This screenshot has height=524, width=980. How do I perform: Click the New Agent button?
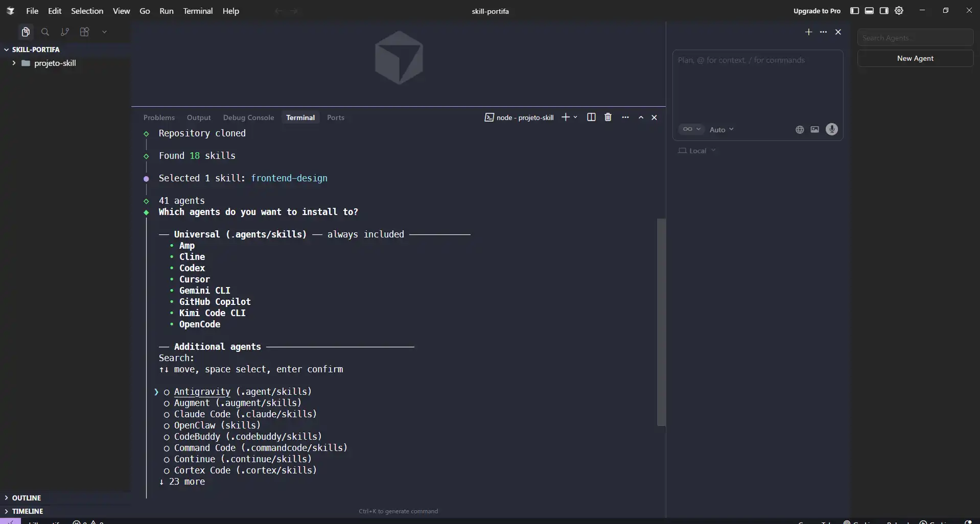pos(915,58)
